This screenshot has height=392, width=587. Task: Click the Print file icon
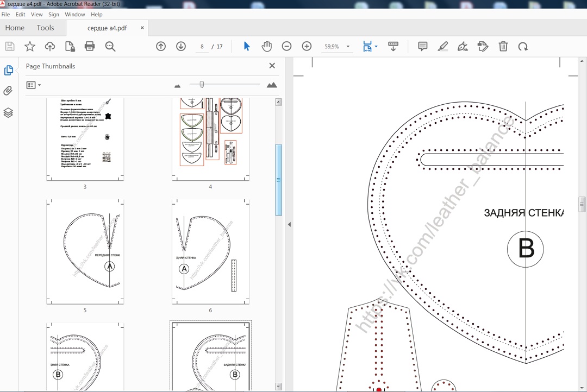90,47
